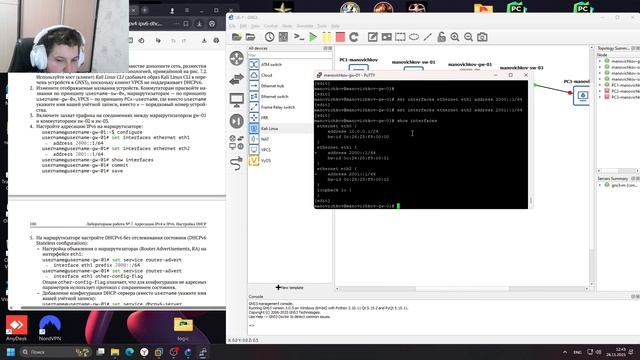The width and height of the screenshot is (640, 360).
Task: Open console to all devices icon
Action: (299, 37)
